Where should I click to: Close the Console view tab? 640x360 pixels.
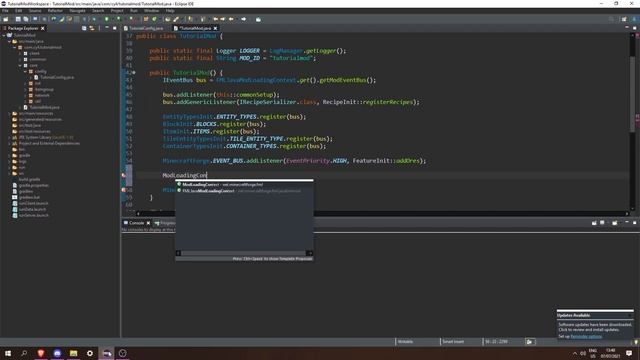click(148, 223)
